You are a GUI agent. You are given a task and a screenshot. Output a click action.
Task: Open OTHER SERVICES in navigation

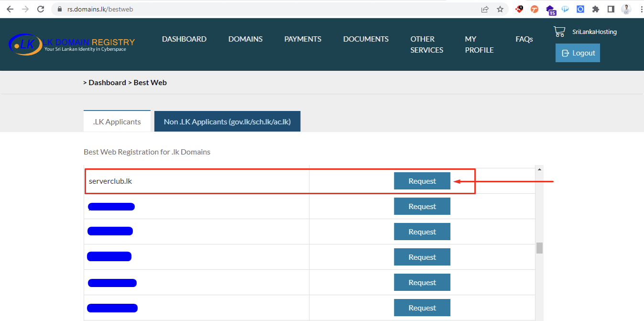426,44
